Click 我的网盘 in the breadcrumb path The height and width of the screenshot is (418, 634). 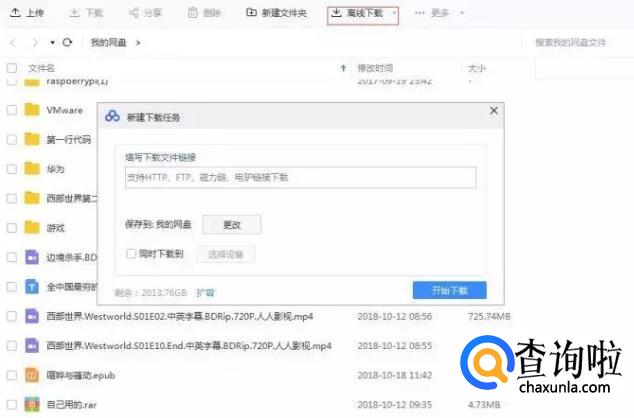coord(108,42)
